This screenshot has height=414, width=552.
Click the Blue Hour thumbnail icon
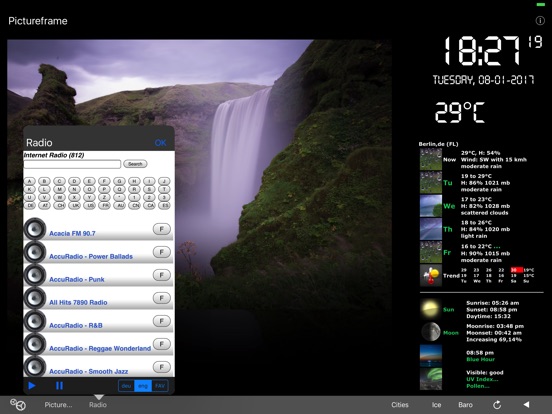pos(431,356)
